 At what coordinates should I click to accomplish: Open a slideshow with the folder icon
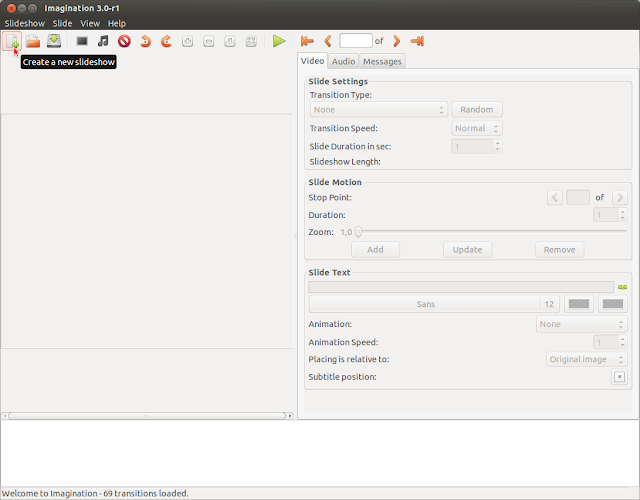point(33,41)
